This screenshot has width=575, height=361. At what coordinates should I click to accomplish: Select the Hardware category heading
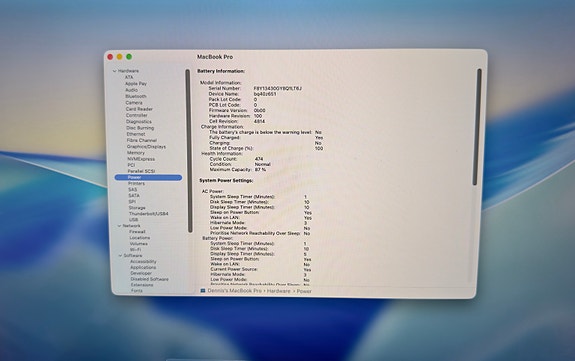(128, 71)
